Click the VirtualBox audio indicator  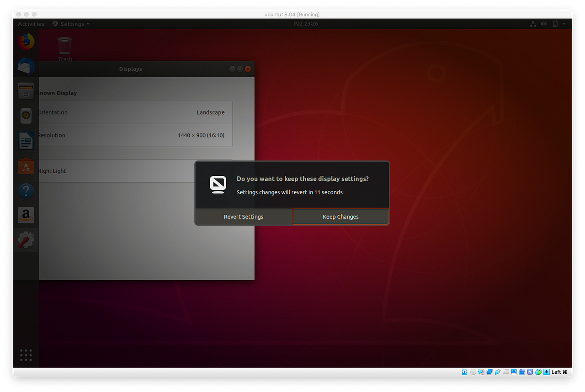tap(481, 372)
